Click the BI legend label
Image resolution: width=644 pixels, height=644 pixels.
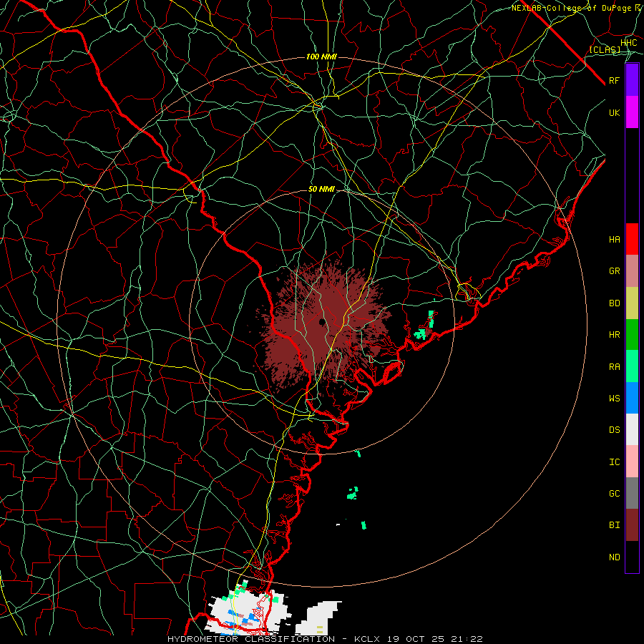tap(614, 525)
